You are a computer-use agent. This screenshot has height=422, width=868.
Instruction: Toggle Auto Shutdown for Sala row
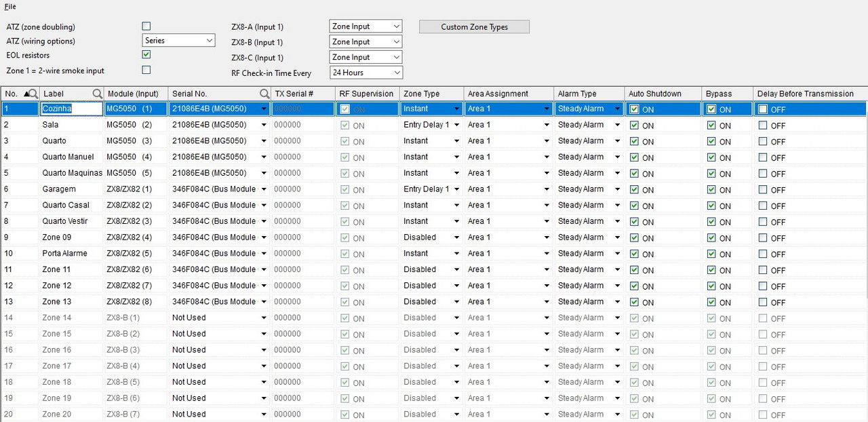[x=634, y=126]
